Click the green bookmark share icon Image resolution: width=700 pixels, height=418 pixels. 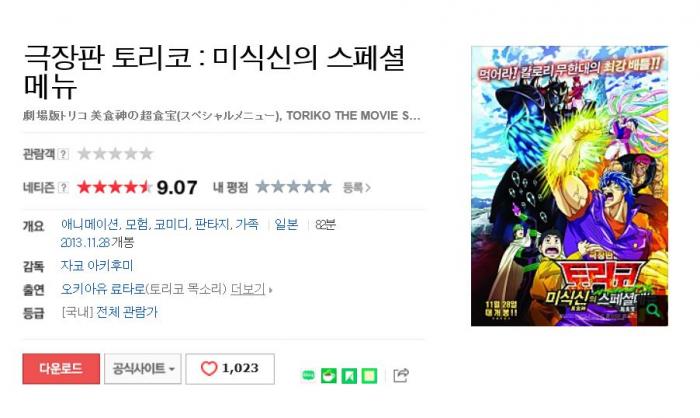[349, 376]
